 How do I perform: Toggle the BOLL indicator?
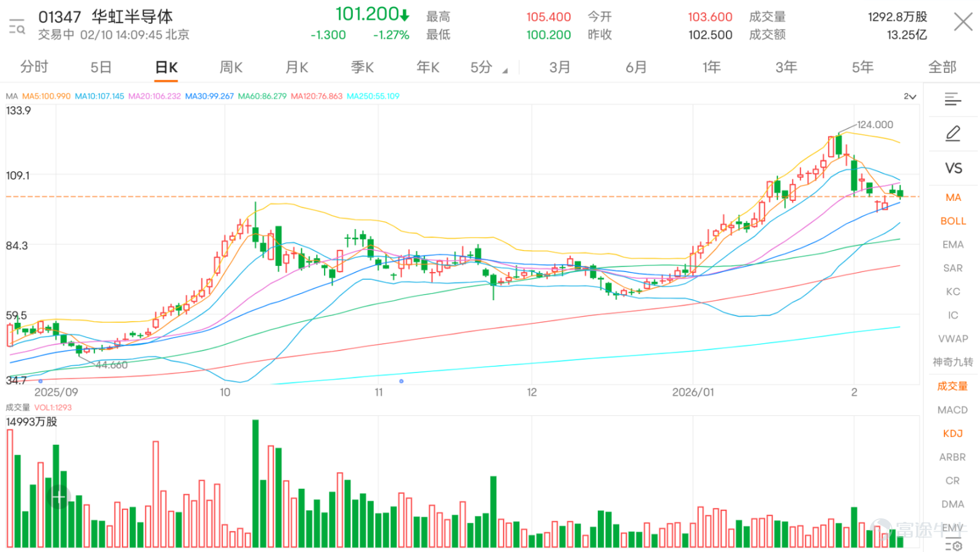[953, 221]
